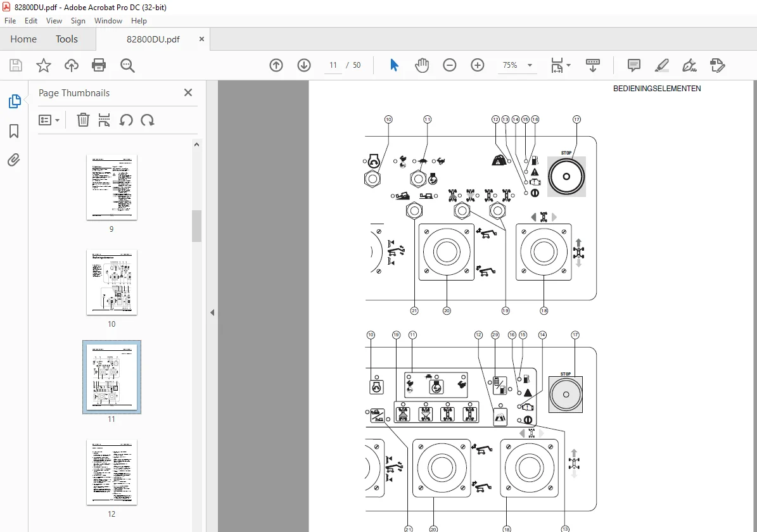Select the 82800DU.pdf document tab
The image size is (757, 532).
[153, 39]
